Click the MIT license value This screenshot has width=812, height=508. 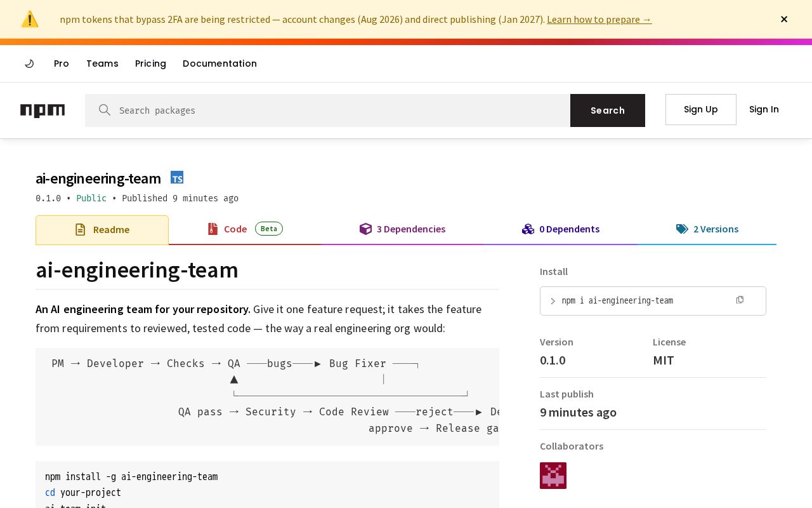[664, 360]
